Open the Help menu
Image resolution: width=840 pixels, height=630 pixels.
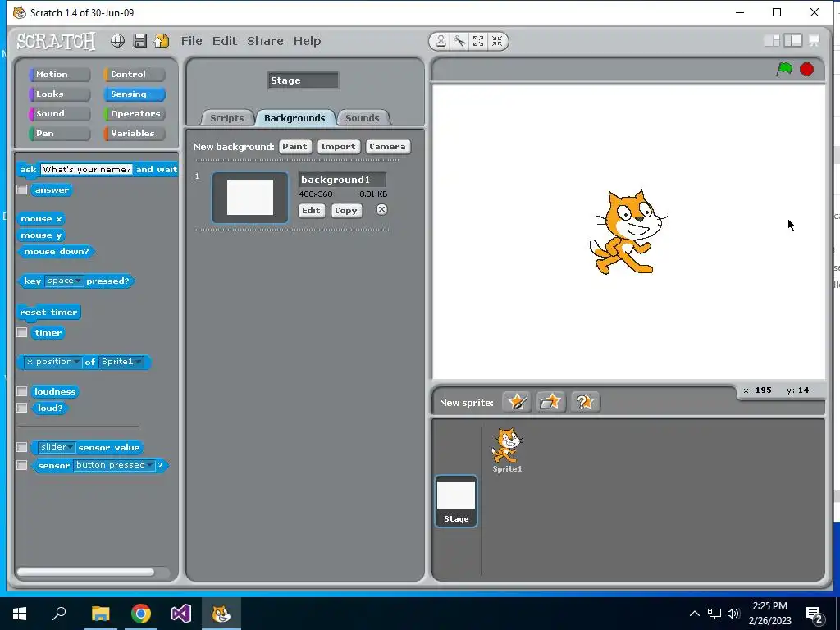point(307,41)
